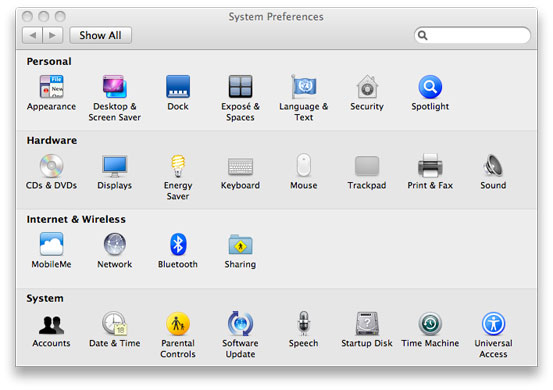The image size is (553, 390).
Task: Zoom window with the third title-bar button
Action: point(60,16)
